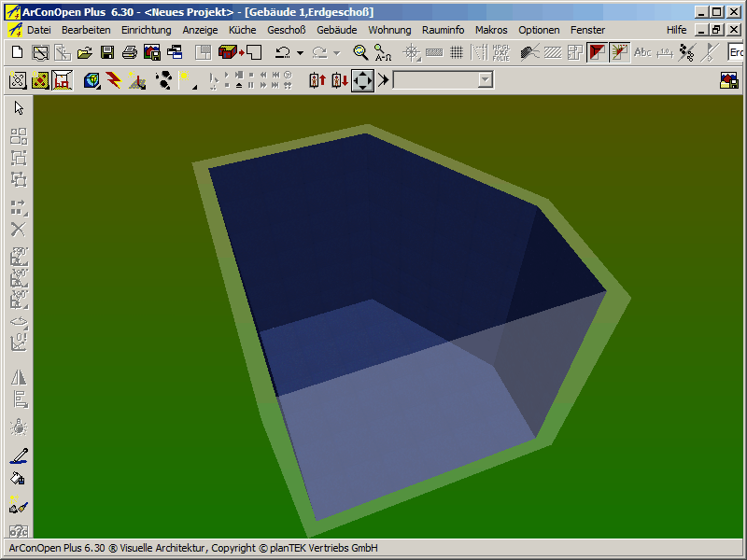This screenshot has width=747, height=560.
Task: Open the Hilfe menu
Action: click(676, 30)
